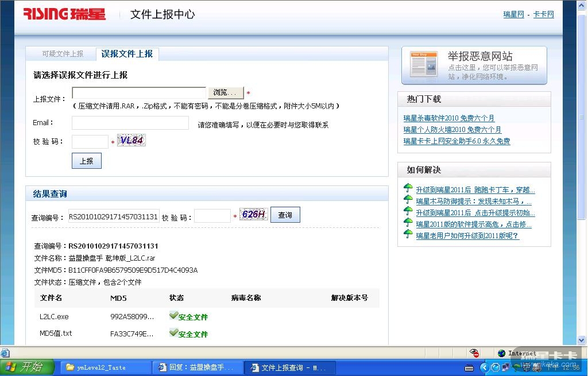
Task: Open the 举报恶意网站 banner thumbnail
Action: tap(424, 64)
